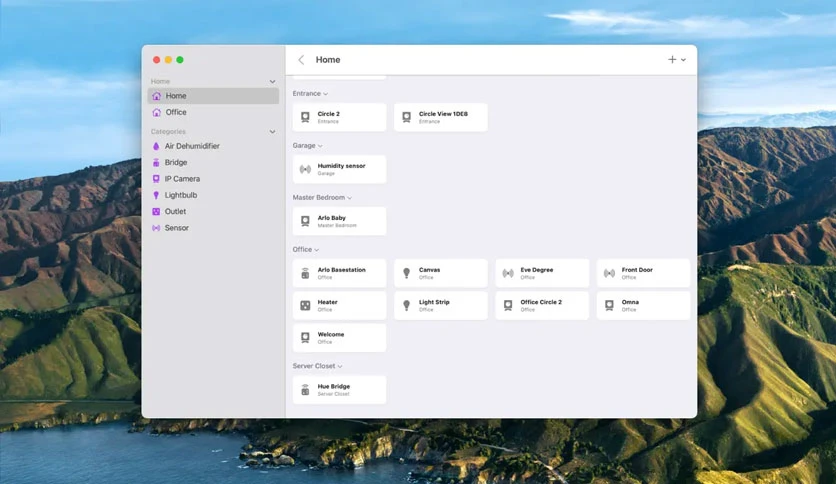Click the green zoom window button
Image resolution: width=836 pixels, height=484 pixels.
tap(180, 60)
